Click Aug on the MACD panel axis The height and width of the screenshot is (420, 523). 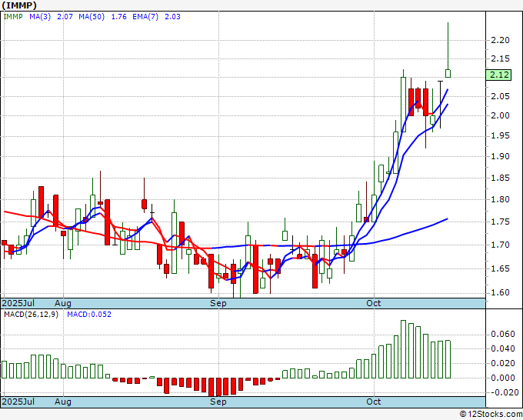(x=63, y=402)
